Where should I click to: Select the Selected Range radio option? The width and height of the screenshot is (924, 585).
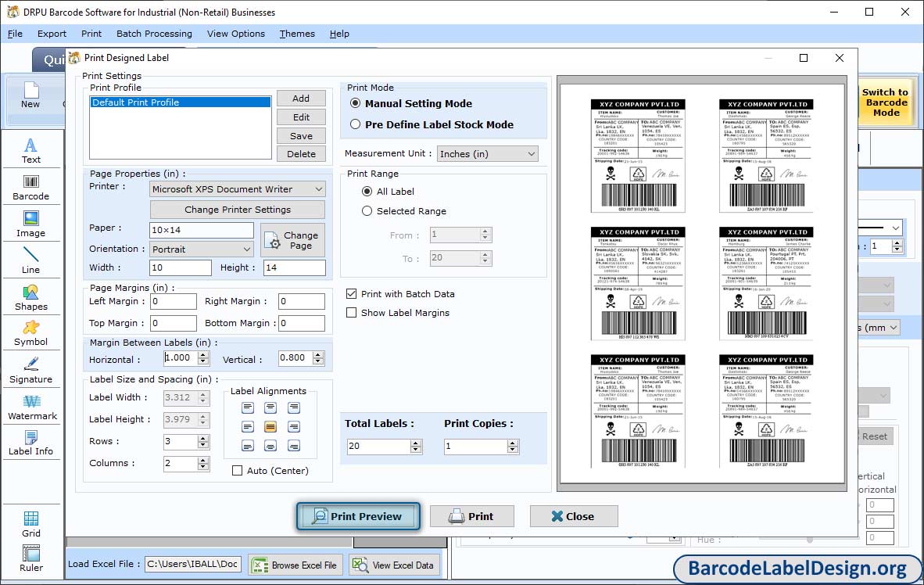point(367,211)
